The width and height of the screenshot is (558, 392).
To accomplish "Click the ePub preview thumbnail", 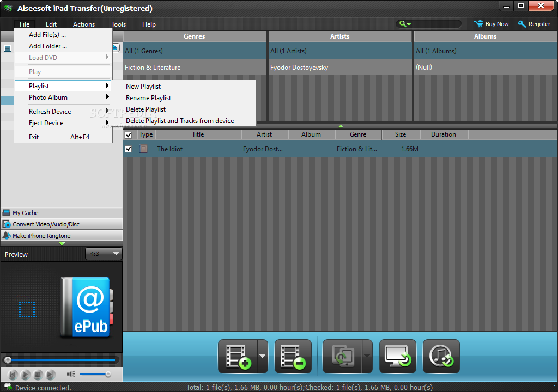I will 86,308.
